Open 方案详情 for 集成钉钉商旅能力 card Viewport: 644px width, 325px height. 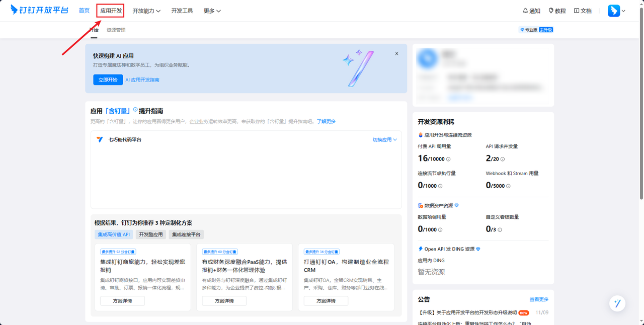point(122,300)
